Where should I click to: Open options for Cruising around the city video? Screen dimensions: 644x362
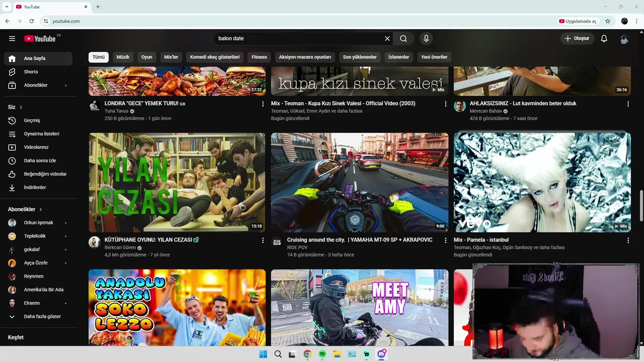[x=445, y=241]
